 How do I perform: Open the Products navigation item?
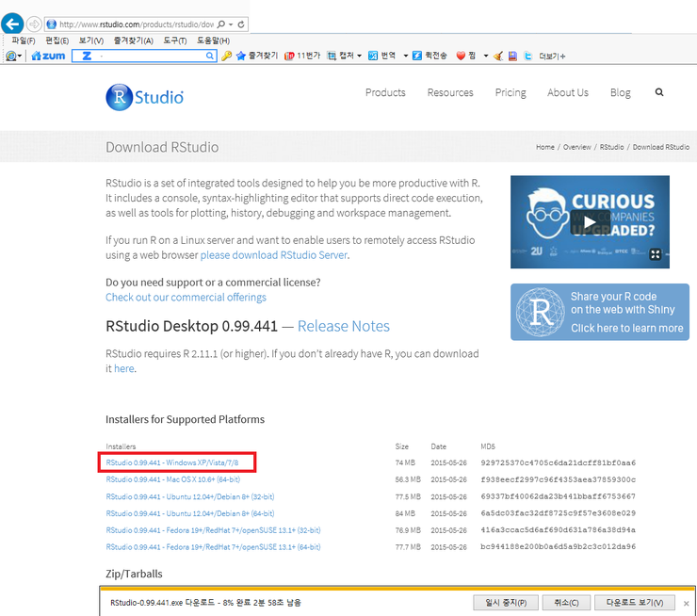(385, 92)
